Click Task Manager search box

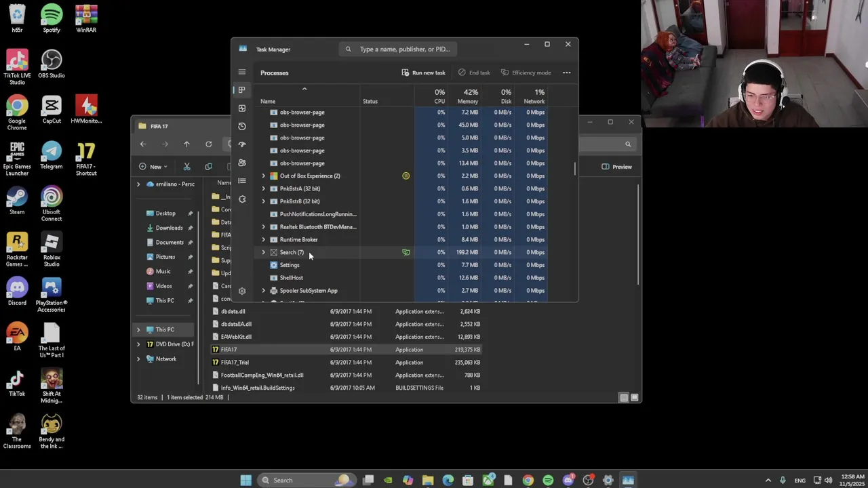[x=398, y=49]
